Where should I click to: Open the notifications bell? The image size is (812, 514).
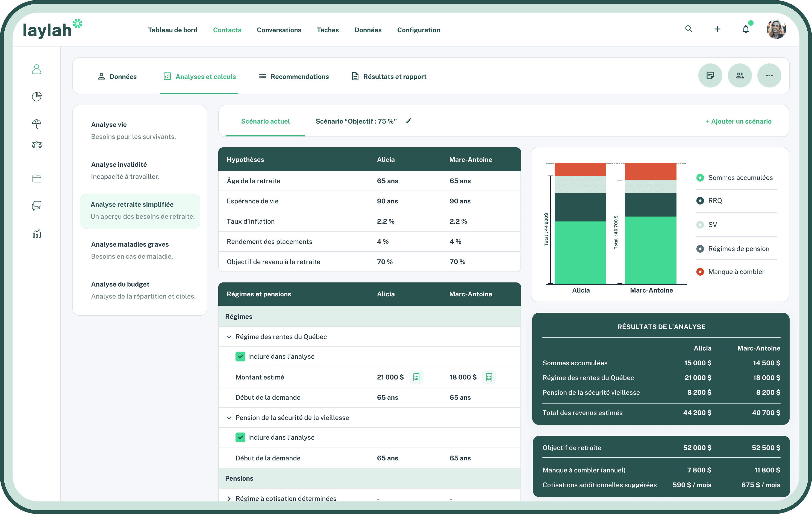point(746,29)
